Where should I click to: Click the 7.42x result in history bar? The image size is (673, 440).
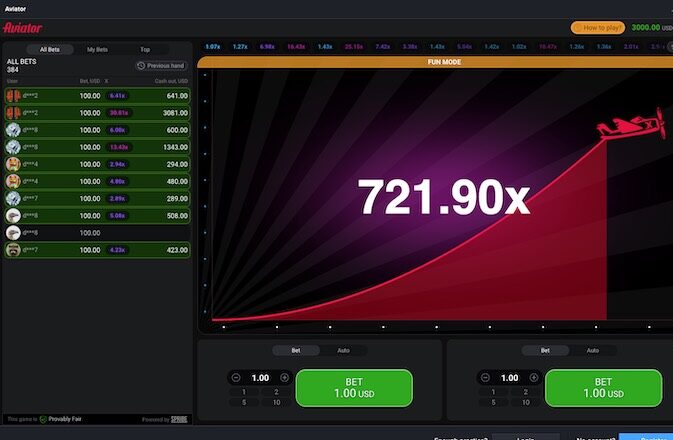pos(382,46)
